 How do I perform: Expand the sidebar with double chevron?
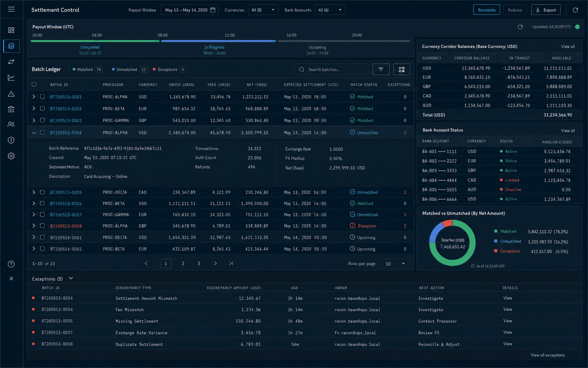pyautogui.click(x=11, y=278)
